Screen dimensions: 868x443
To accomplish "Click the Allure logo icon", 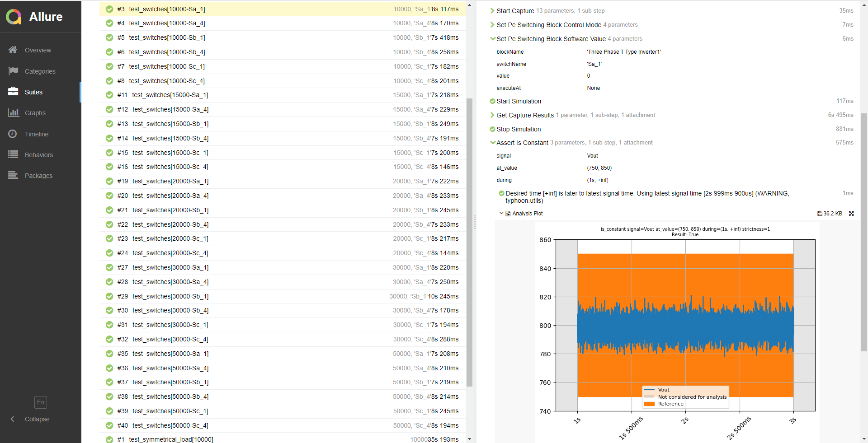I will click(14, 17).
